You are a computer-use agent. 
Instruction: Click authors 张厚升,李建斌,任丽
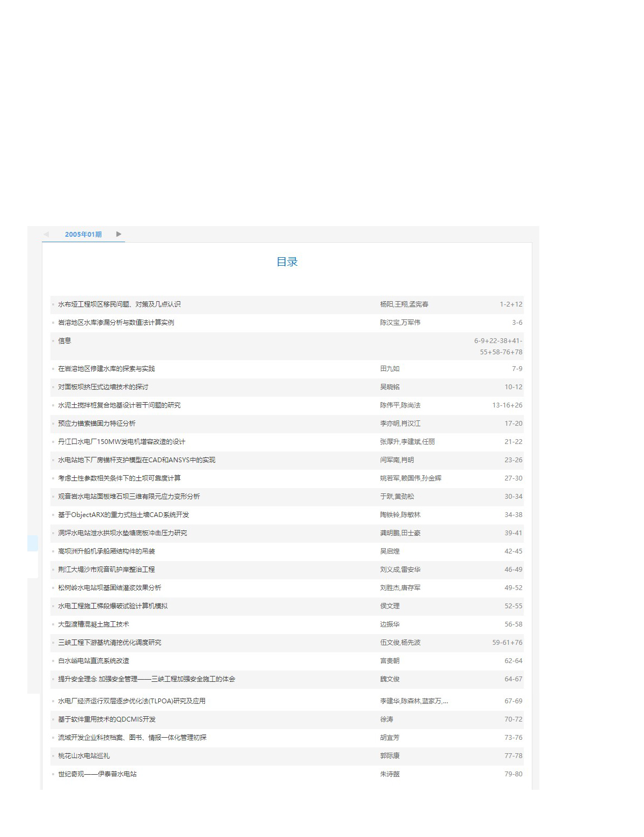[x=407, y=442]
